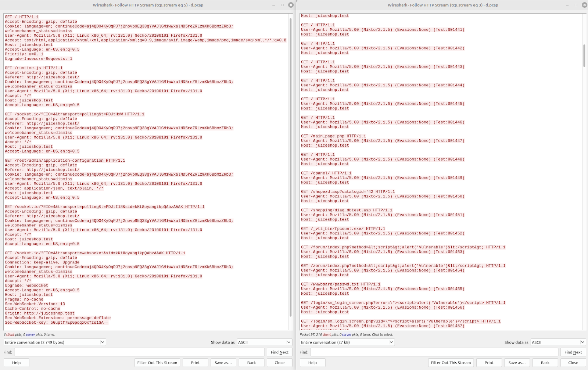Click User-Agent line with Test:001441

[x=383, y=30]
